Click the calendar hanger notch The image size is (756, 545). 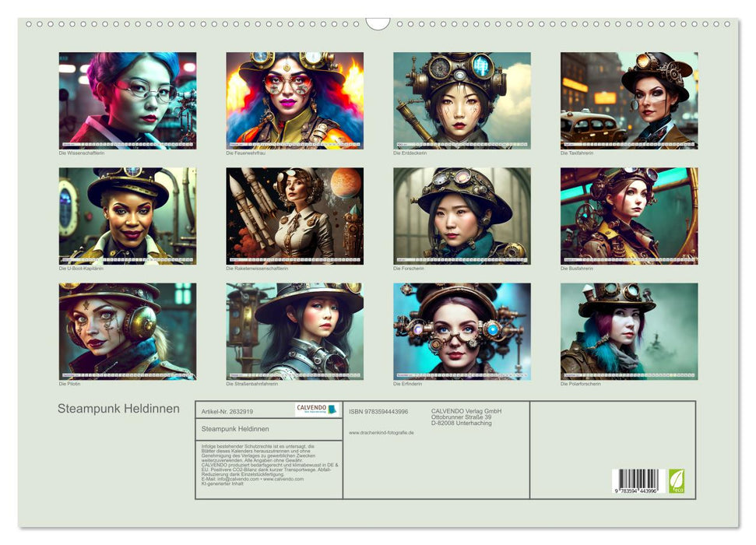click(x=378, y=23)
